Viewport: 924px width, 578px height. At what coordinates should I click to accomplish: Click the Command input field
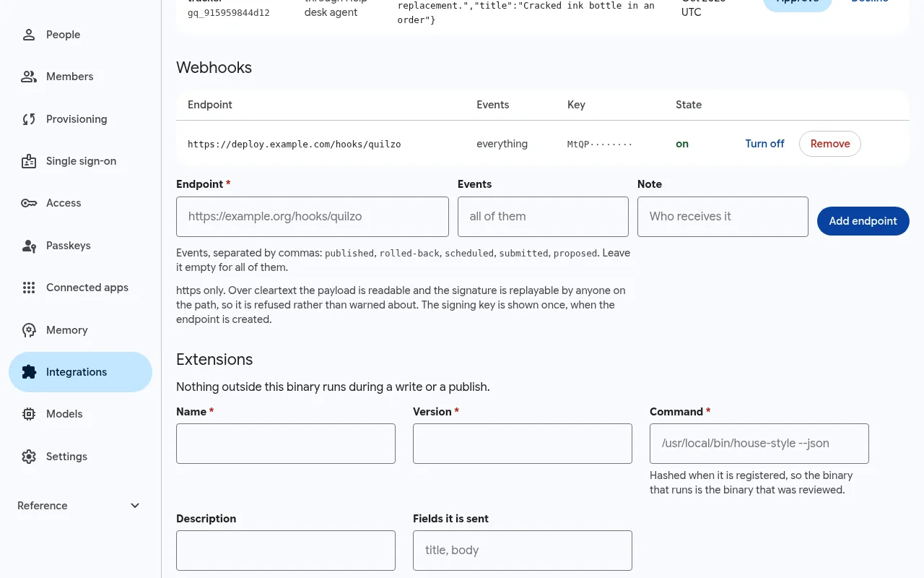point(759,444)
